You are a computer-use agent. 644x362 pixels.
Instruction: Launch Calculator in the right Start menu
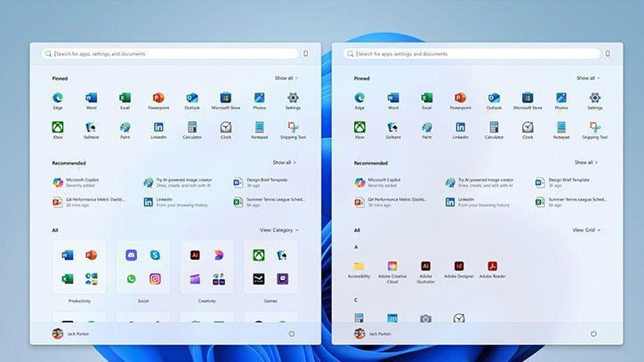click(x=495, y=130)
